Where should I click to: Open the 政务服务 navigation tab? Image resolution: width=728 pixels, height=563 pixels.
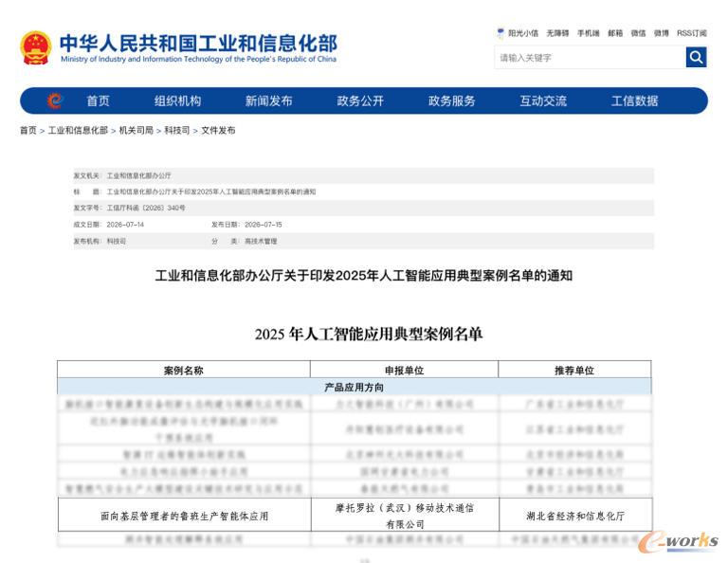[452, 100]
